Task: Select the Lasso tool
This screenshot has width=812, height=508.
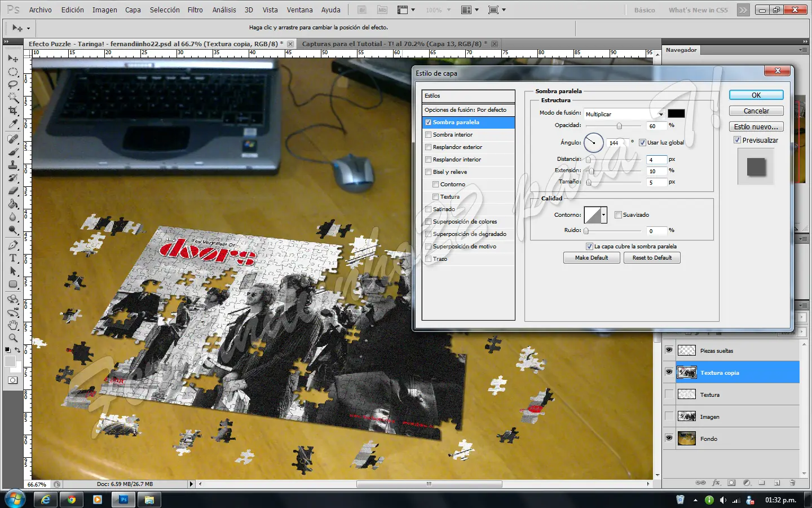Action: (13, 85)
